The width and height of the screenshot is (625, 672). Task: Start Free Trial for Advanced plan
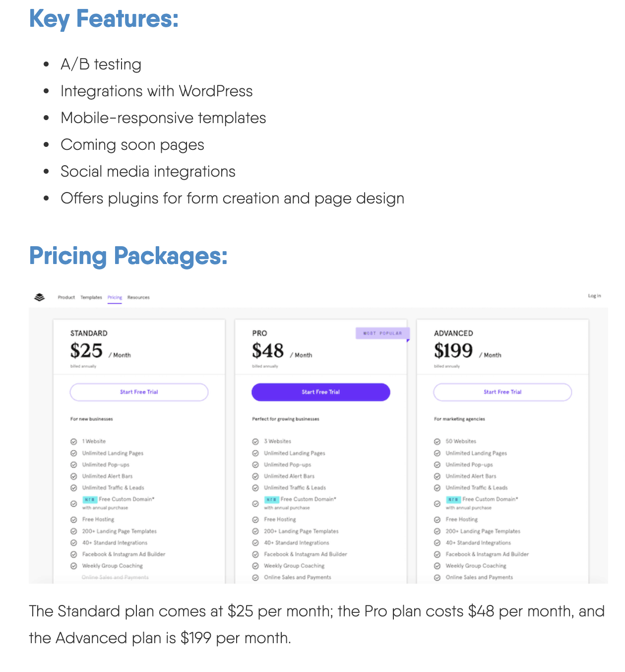click(x=502, y=392)
